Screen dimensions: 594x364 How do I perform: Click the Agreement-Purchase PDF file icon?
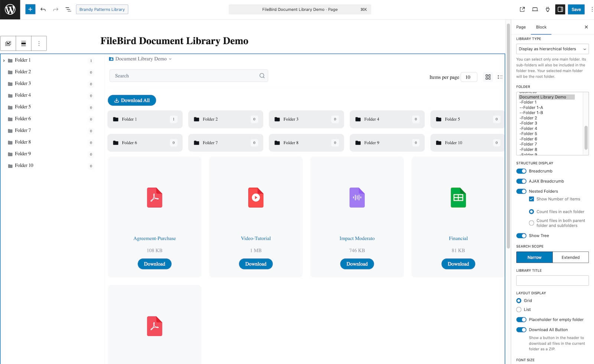pyautogui.click(x=154, y=197)
